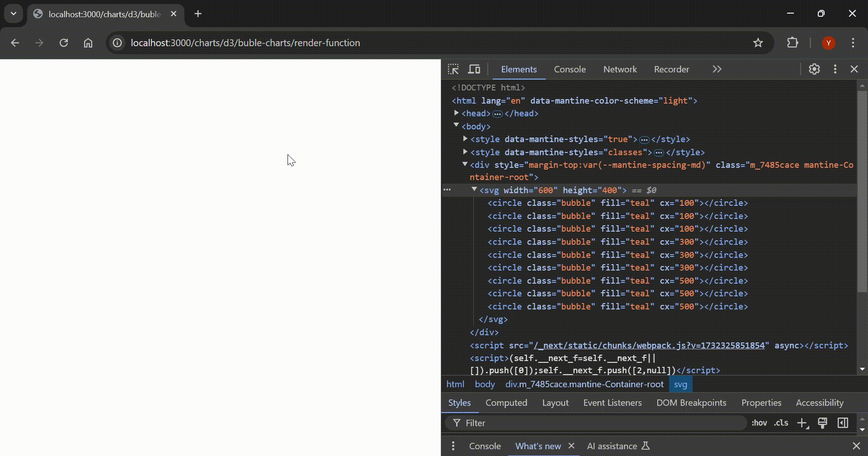The image size is (868, 456).
Task: Open the browser profile avatar
Action: point(829,43)
